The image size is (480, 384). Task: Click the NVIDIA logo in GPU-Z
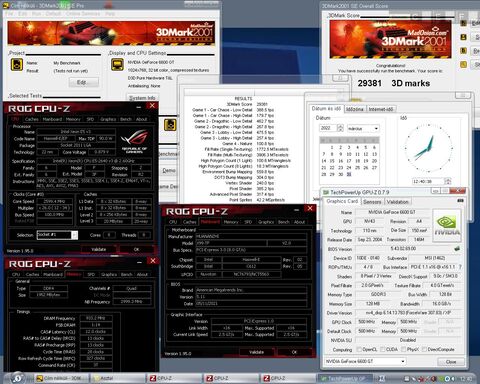coord(447,226)
